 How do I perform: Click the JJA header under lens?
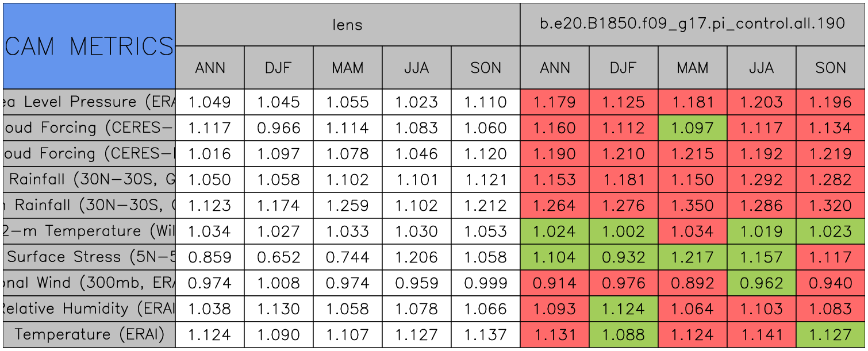point(416,68)
